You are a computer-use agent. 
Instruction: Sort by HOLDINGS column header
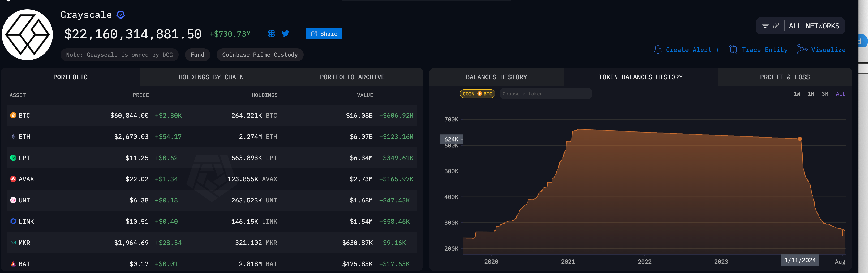[x=264, y=95]
